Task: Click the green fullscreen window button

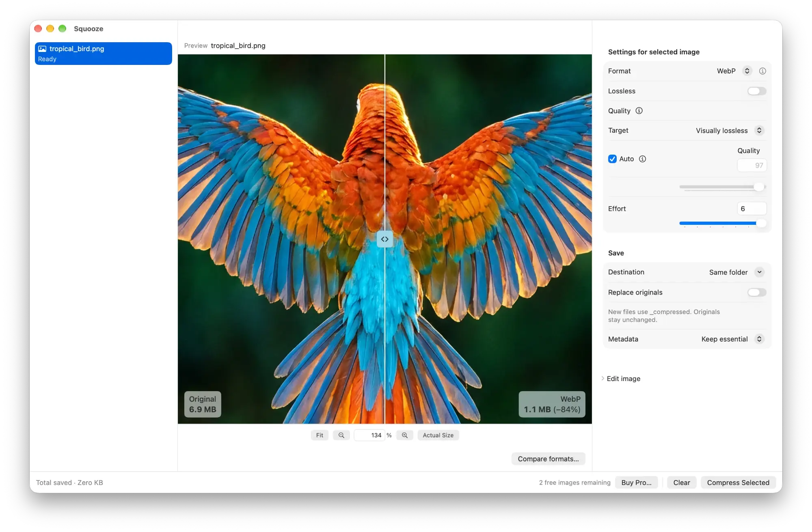Action: 62,28
